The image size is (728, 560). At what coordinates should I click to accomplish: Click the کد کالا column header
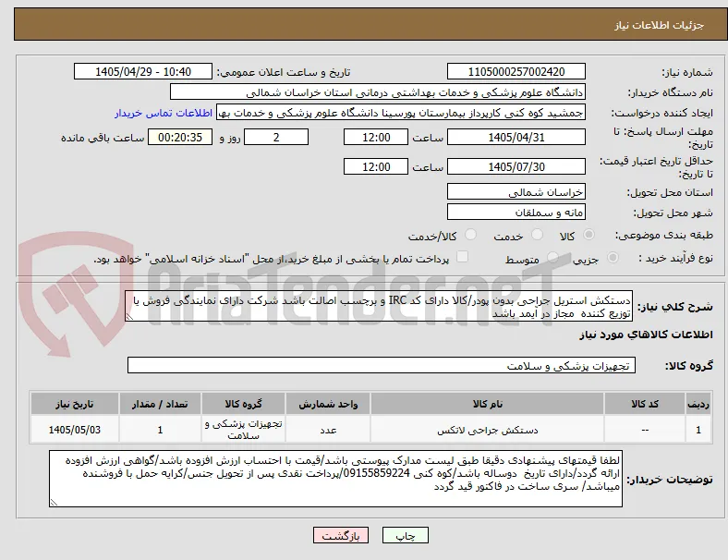coord(645,404)
